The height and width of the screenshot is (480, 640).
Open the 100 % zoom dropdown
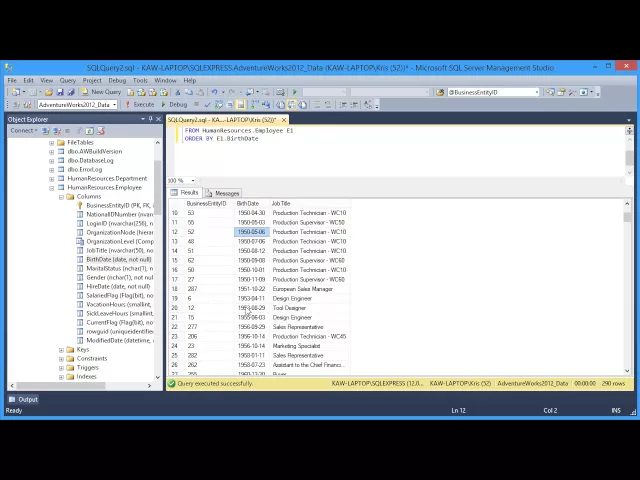[x=193, y=180]
